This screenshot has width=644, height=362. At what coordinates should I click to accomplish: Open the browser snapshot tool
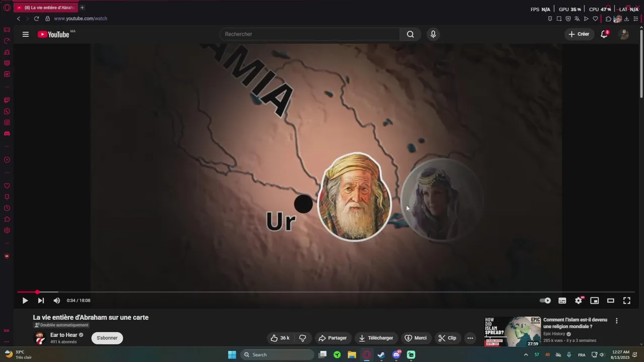tap(559, 19)
